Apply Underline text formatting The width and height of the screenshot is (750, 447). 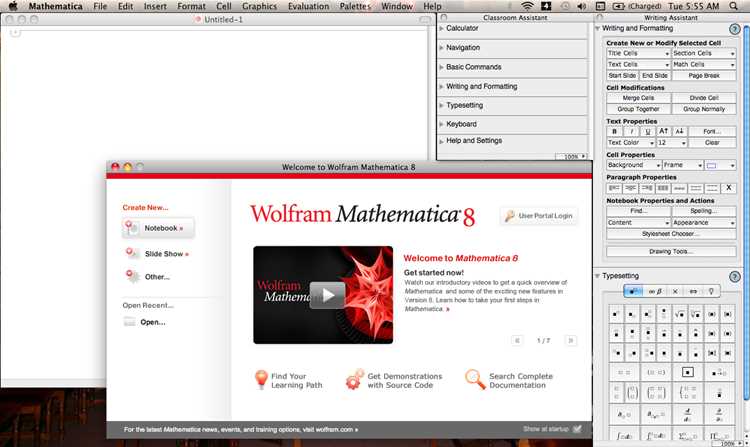(x=648, y=131)
